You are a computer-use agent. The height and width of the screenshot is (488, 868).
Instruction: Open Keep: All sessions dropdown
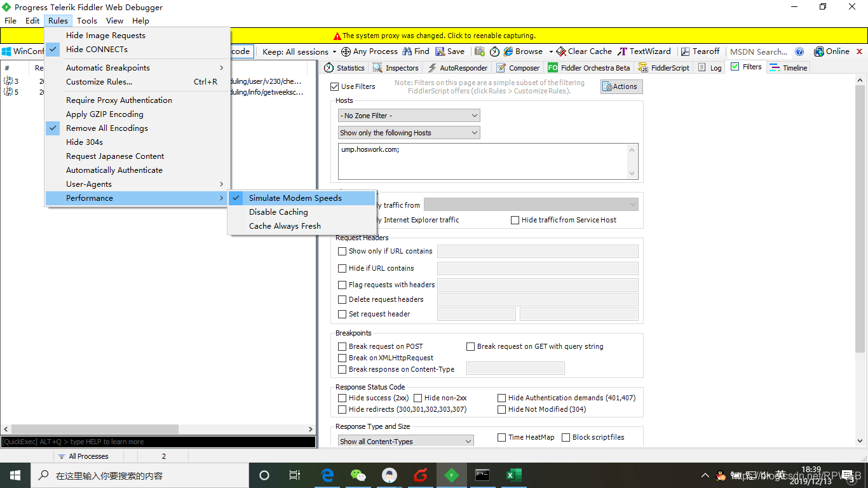(299, 51)
